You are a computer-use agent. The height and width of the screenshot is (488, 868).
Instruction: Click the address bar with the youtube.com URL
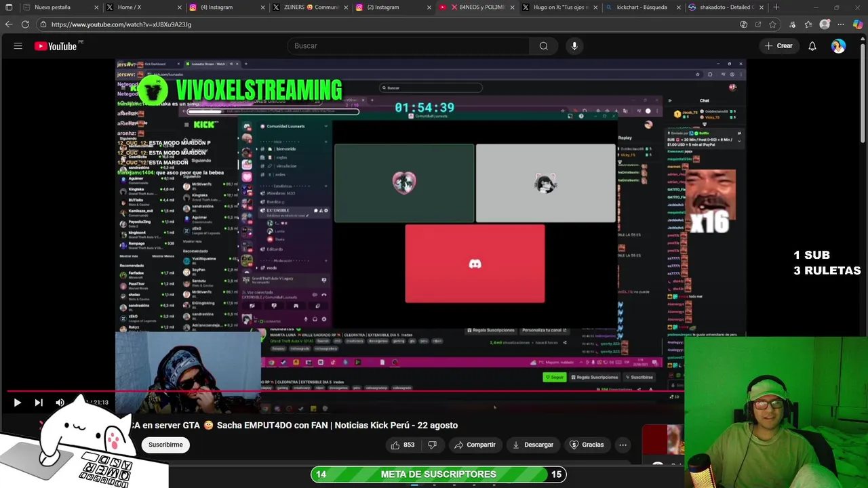pos(387,24)
